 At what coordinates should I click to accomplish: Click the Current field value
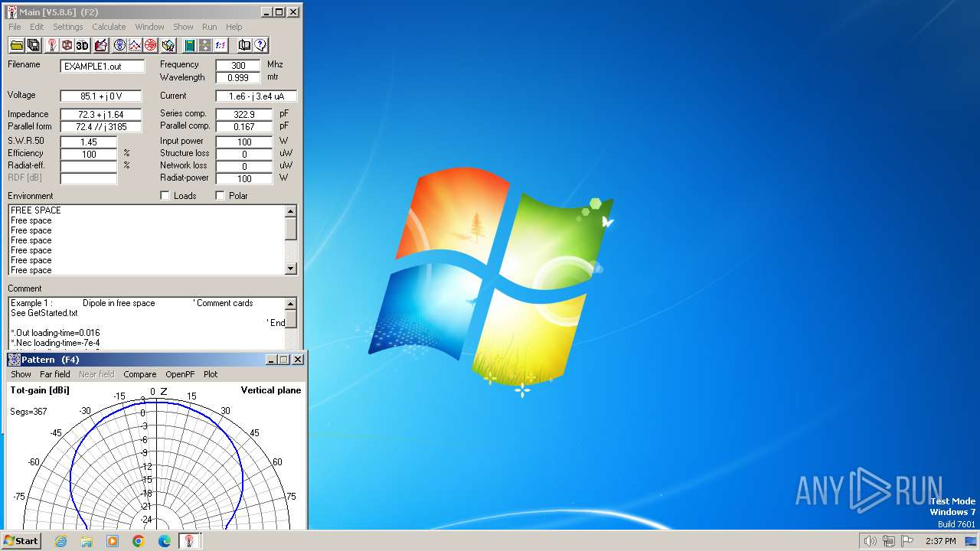(256, 96)
